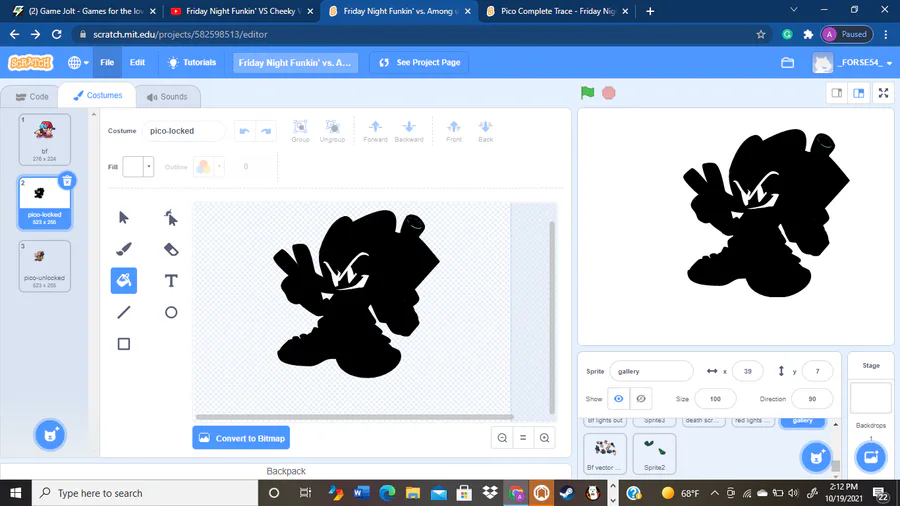Bring selection to Front
Image resolution: width=900 pixels, height=506 pixels.
pyautogui.click(x=454, y=131)
